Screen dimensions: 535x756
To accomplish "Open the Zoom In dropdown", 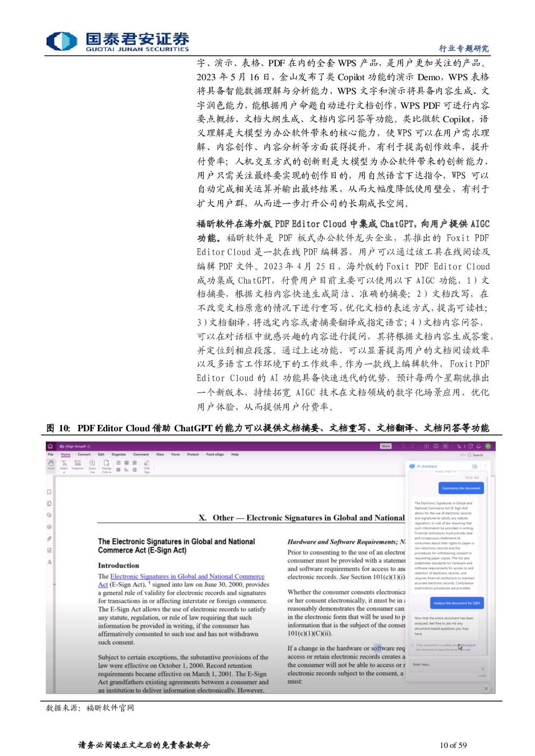I will [92, 466].
